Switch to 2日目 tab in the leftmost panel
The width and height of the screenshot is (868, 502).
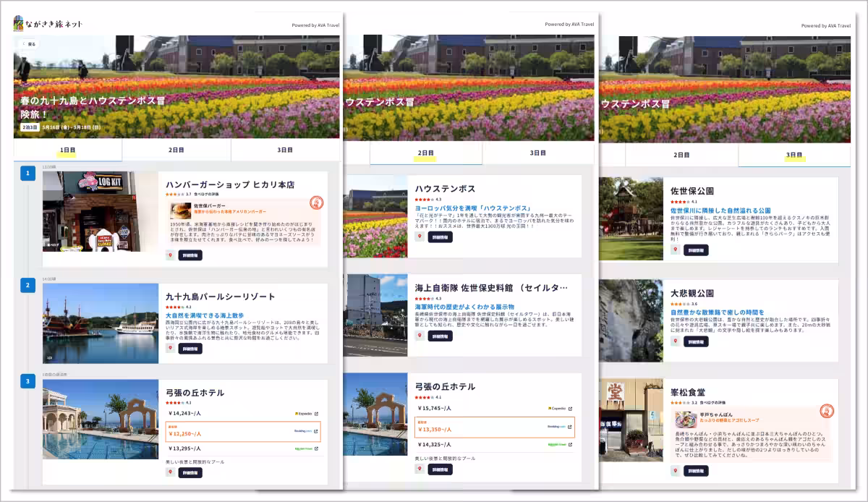coord(176,150)
